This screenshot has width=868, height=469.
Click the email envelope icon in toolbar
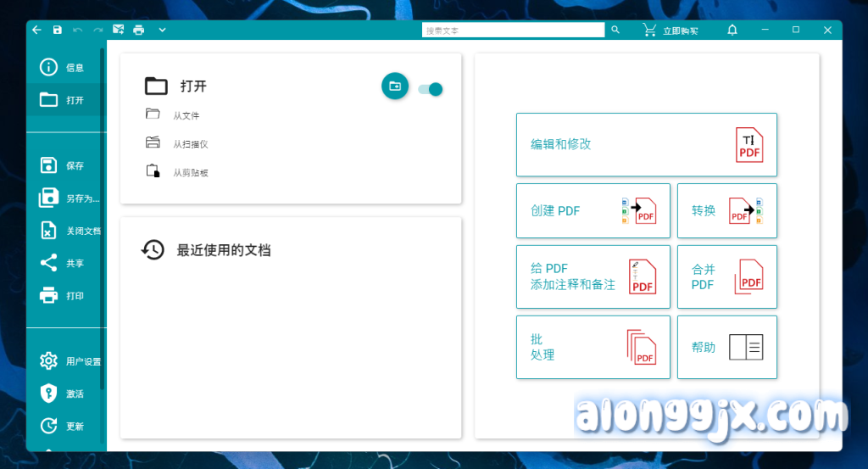click(x=119, y=30)
